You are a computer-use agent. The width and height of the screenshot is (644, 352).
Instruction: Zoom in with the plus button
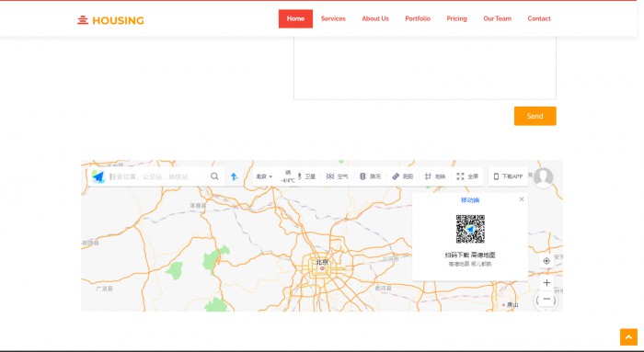click(x=546, y=283)
